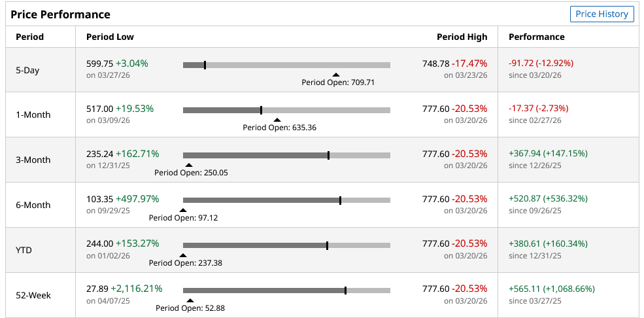This screenshot has width=644, height=318.
Task: Click the 52-Week low value 27.89
Action: pos(97,289)
